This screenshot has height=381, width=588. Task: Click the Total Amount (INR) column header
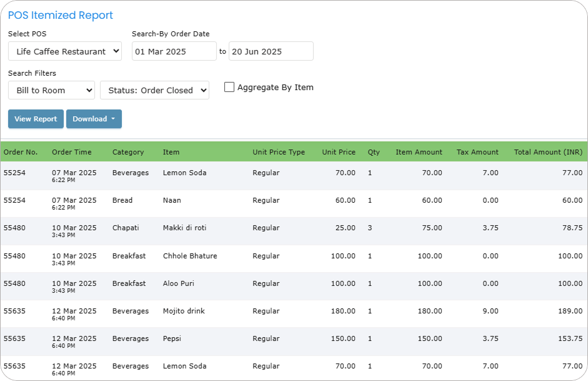547,151
